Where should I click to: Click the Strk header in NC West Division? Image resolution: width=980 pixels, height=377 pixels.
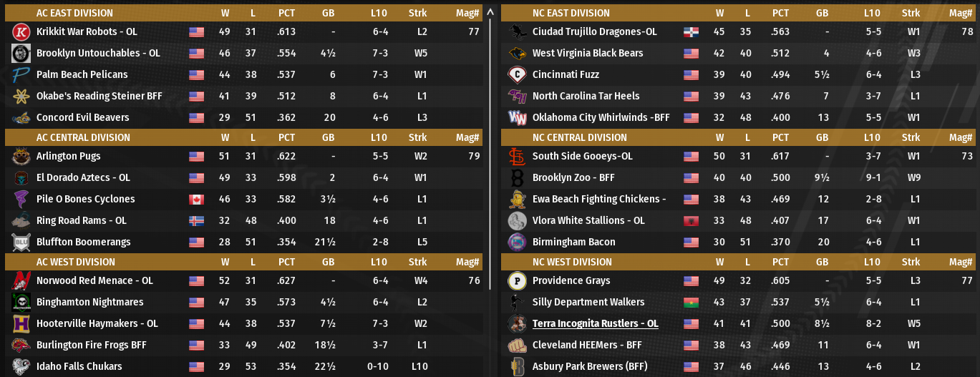point(911,262)
